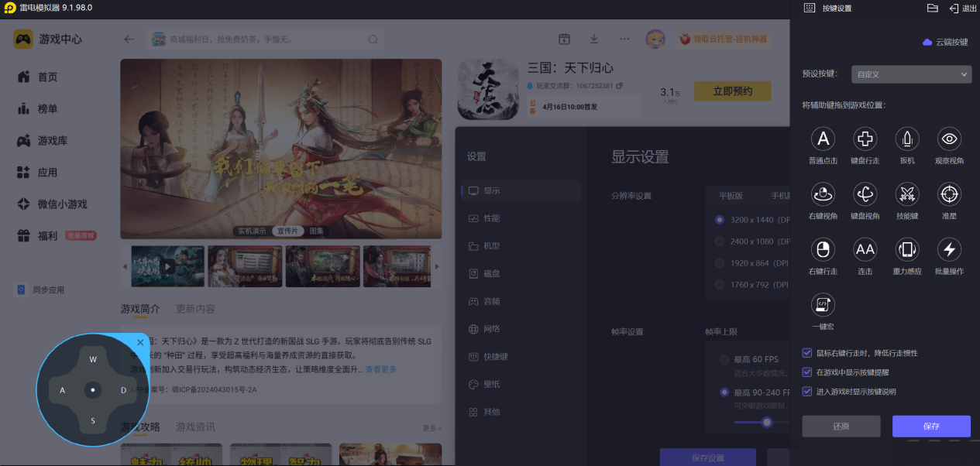Click the D key on the D-pad
This screenshot has width=980, height=466.
click(x=123, y=390)
